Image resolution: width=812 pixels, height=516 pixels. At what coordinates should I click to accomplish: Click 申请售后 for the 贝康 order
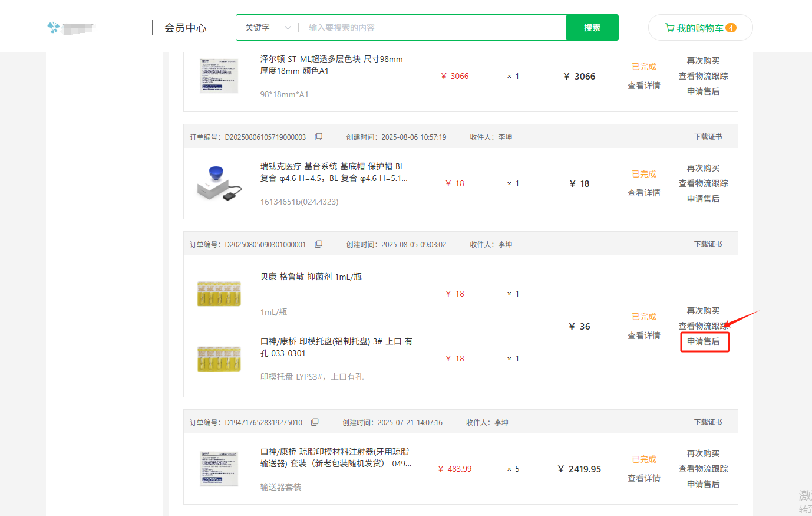click(704, 341)
